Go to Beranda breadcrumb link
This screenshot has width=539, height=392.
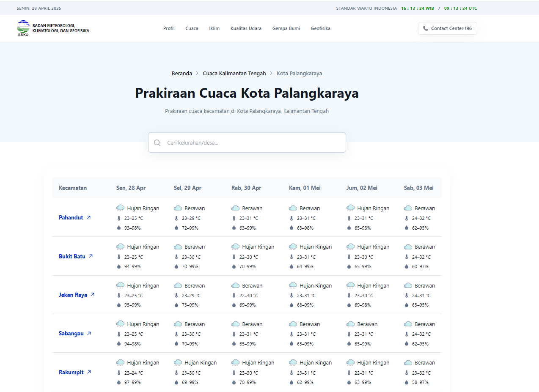(x=181, y=73)
